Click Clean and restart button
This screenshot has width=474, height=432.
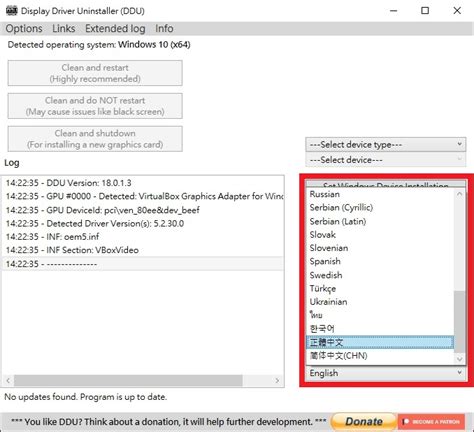point(95,73)
